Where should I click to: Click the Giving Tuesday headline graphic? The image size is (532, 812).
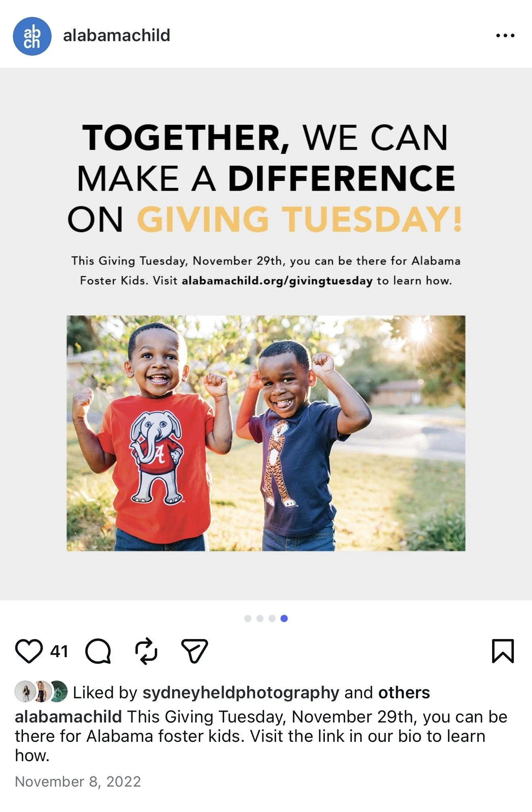(266, 178)
